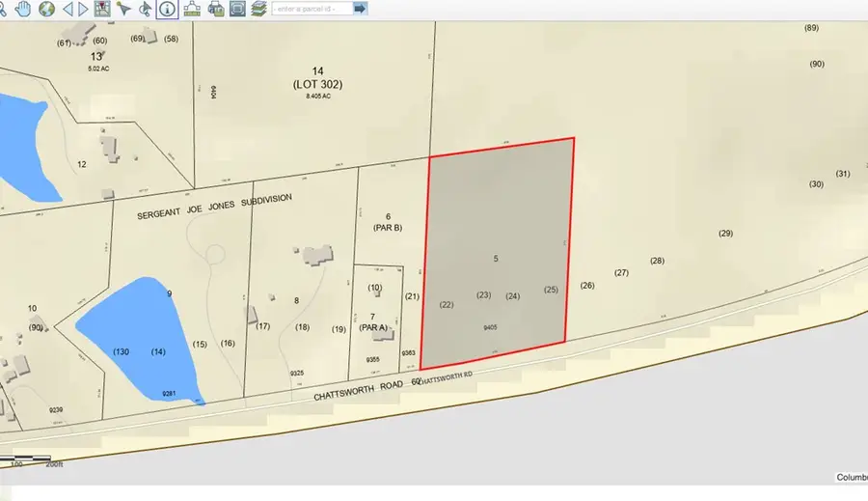The height and width of the screenshot is (501, 868).
Task: Click lot label (10) in parcel 7
Action: 375,287
